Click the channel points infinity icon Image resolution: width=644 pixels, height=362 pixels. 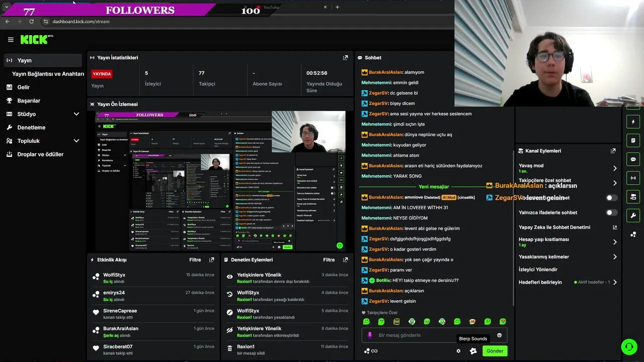(x=371, y=351)
